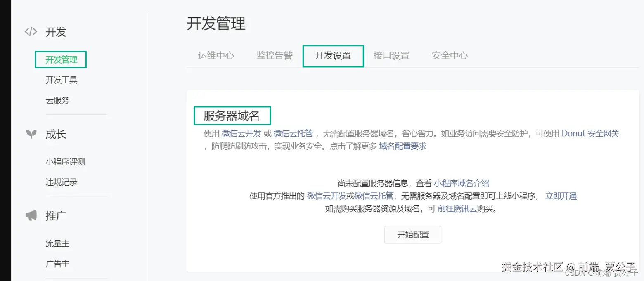This screenshot has height=281, width=644.
Task: Switch to the 运维中心 tab
Action: (x=216, y=55)
